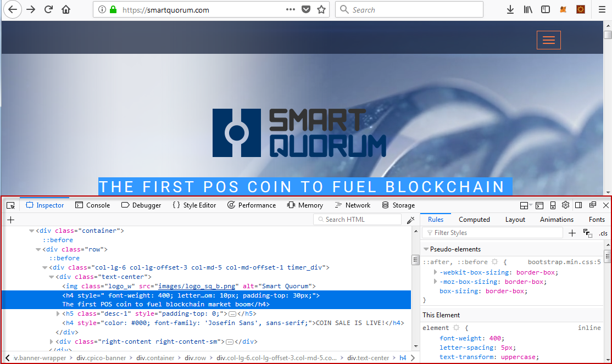This screenshot has width=612, height=364.
Task: Open the Debugger tab
Action: click(141, 205)
